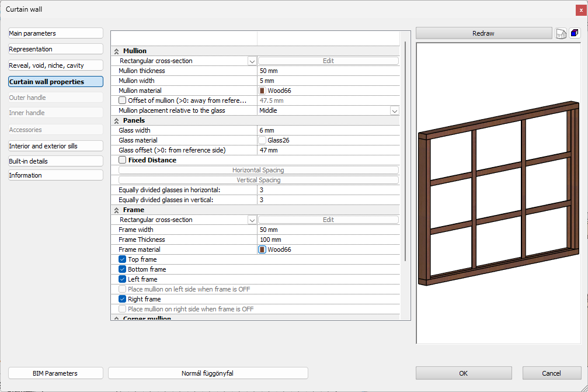Open the Mullion placement relative to glass dropdown
The width and height of the screenshot is (588, 392).
(x=394, y=110)
